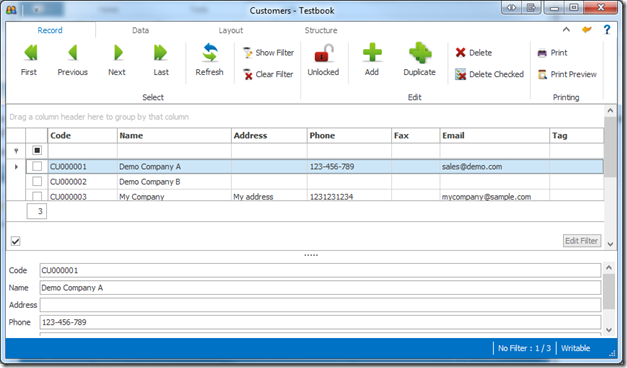The height and width of the screenshot is (368, 627).
Task: Jump to the Last record
Action: (161, 60)
